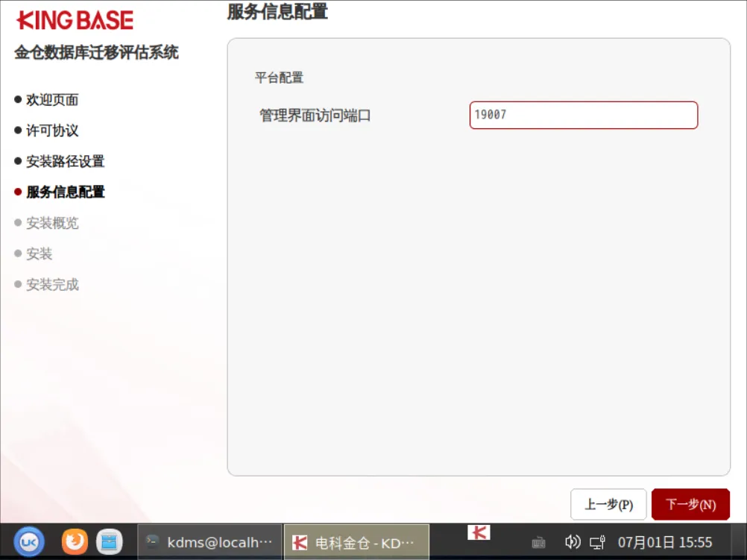Go back with 上一步(P) button
Viewport: 747px width, 560px height.
click(608, 504)
